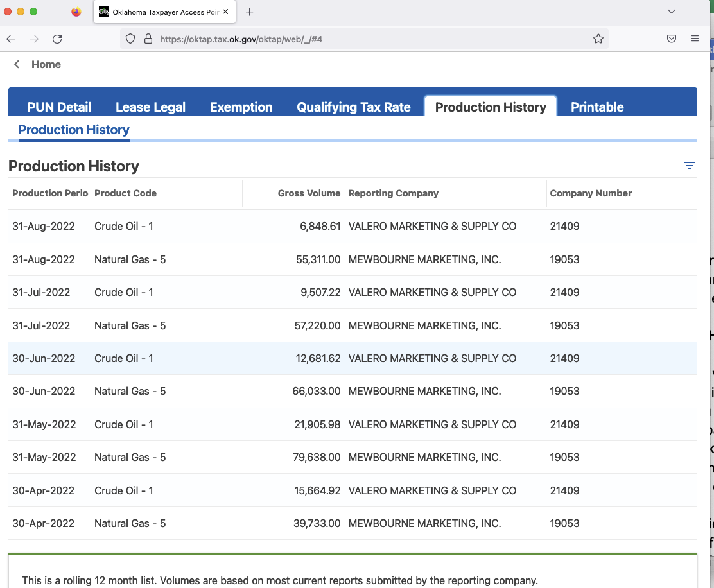Click company number 21409 in the 21,905.98 row
The image size is (714, 588).
[564, 424]
